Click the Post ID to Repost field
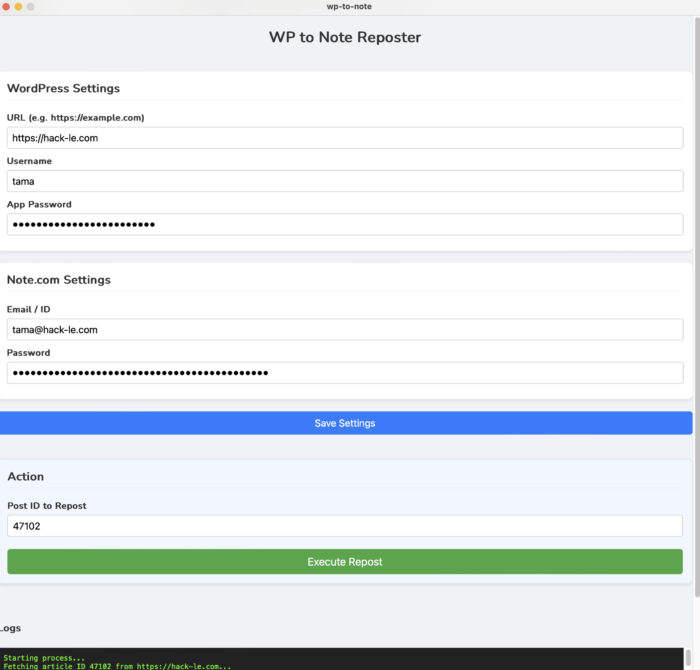This screenshot has height=670, width=700. [x=345, y=526]
